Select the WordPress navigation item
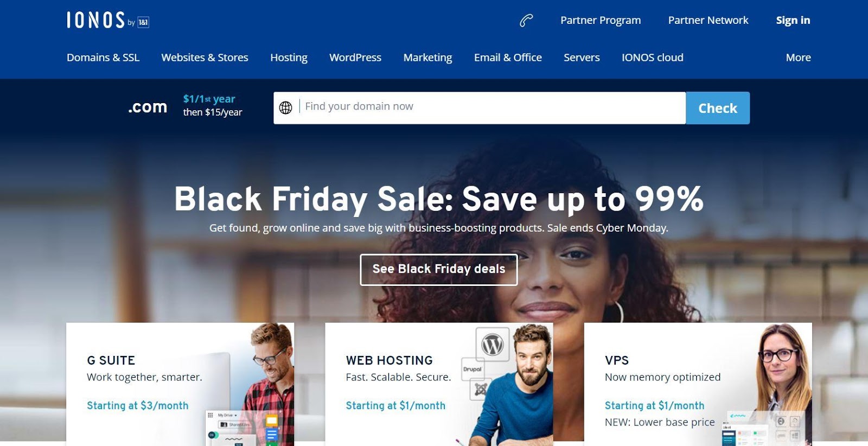The height and width of the screenshot is (446, 868). click(355, 58)
